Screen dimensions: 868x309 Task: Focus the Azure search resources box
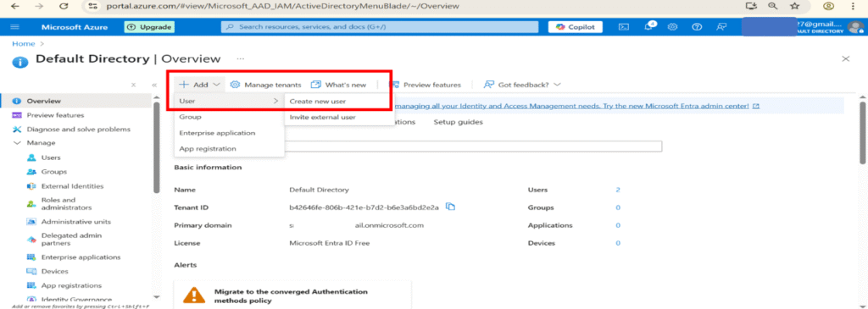coord(380,27)
